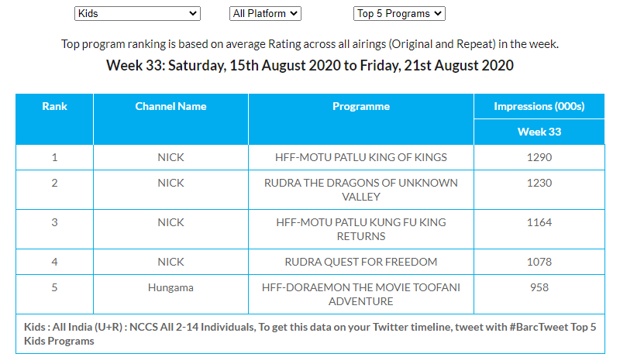Click the Programme column header

361,106
